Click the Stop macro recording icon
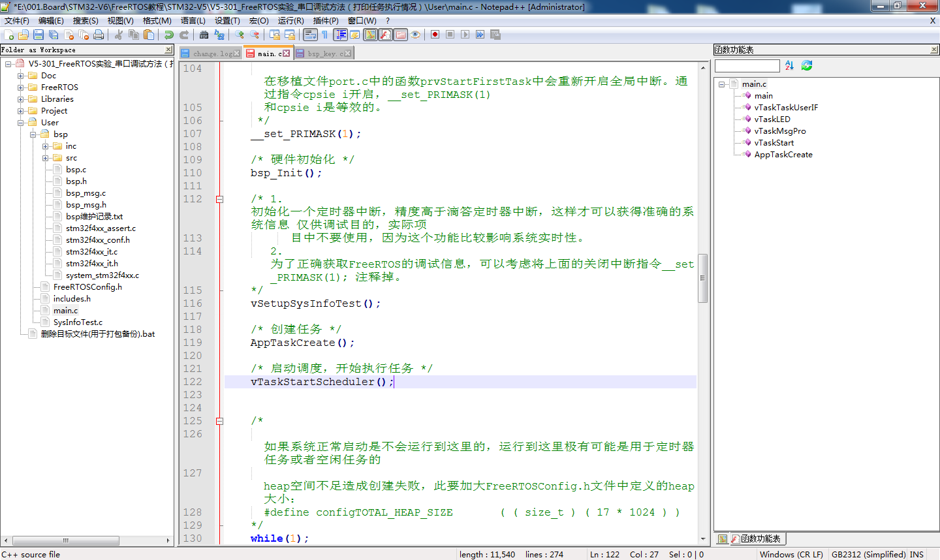Viewport: 940px width, 560px height. point(450,35)
